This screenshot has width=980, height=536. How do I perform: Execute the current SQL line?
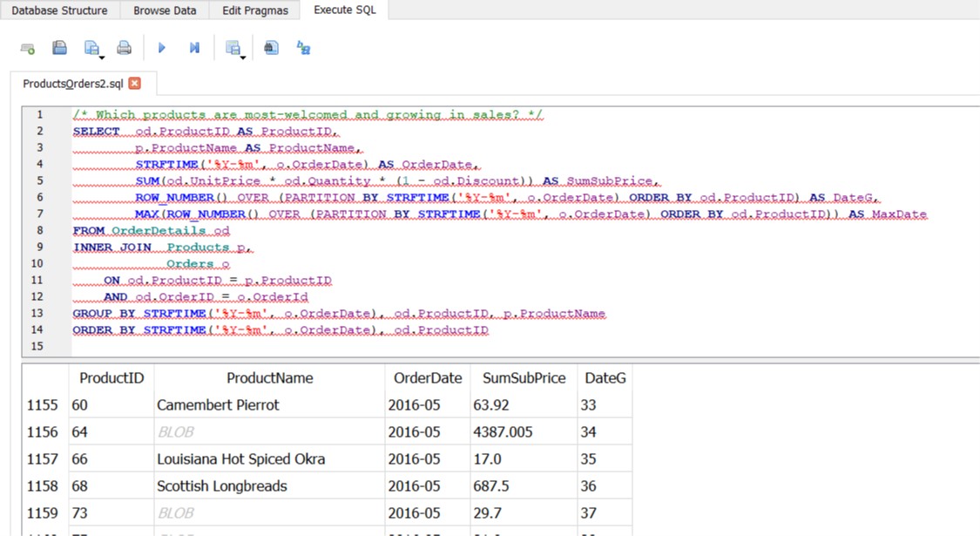point(194,47)
